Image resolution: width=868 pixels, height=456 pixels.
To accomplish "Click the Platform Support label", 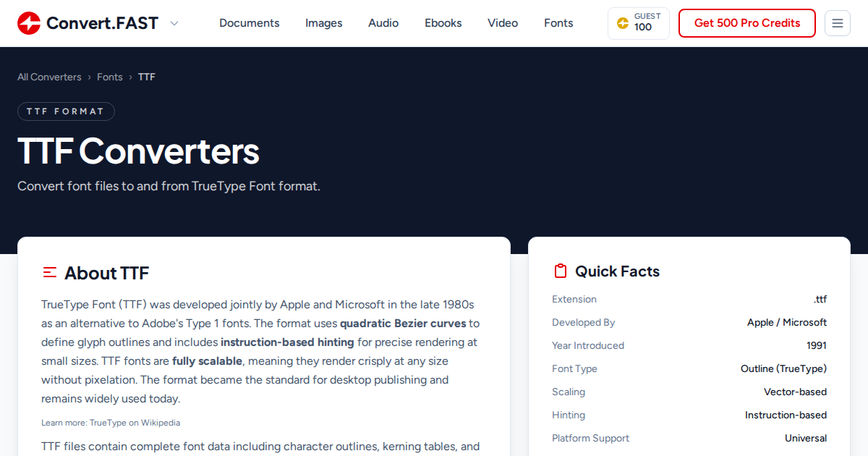I will (590, 438).
